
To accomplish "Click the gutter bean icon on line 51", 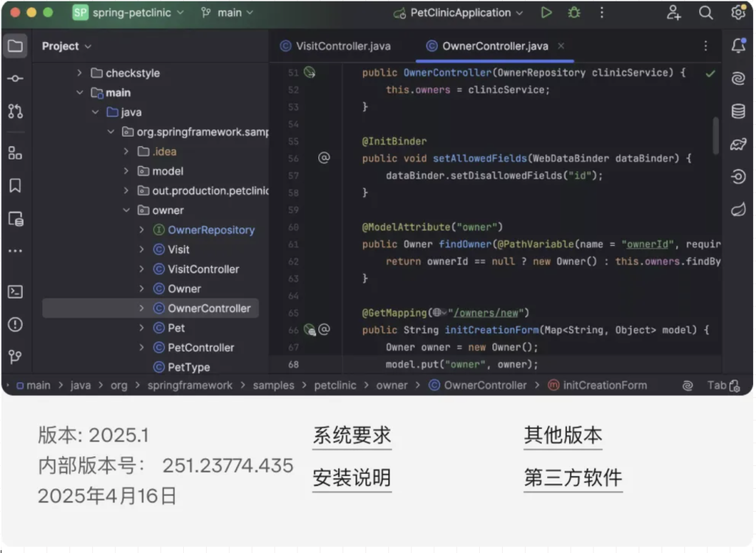I will [309, 73].
